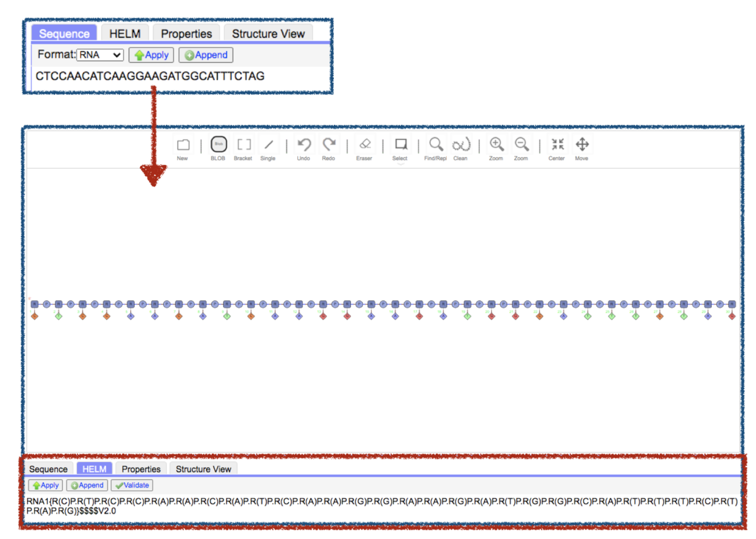
Task: Open Properties tab in upper panel
Action: click(186, 34)
